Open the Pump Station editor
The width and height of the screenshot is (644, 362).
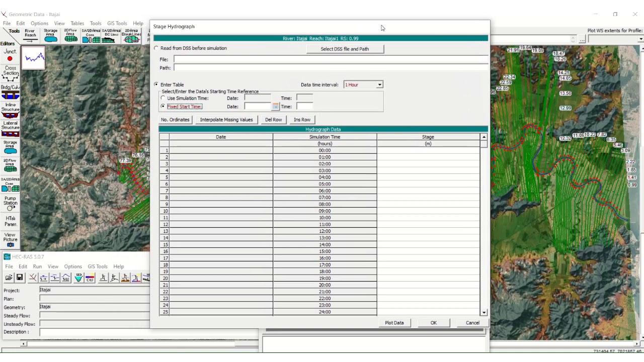tap(10, 204)
